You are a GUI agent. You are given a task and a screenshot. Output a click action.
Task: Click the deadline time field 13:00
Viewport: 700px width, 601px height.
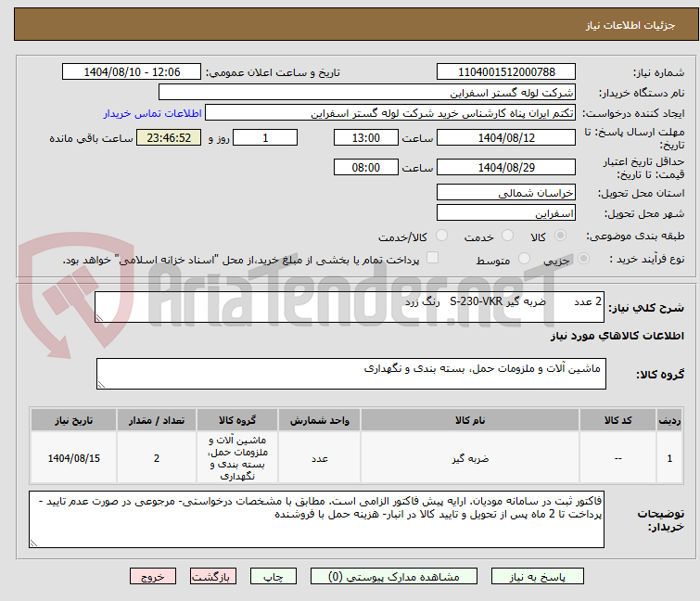pyautogui.click(x=366, y=137)
